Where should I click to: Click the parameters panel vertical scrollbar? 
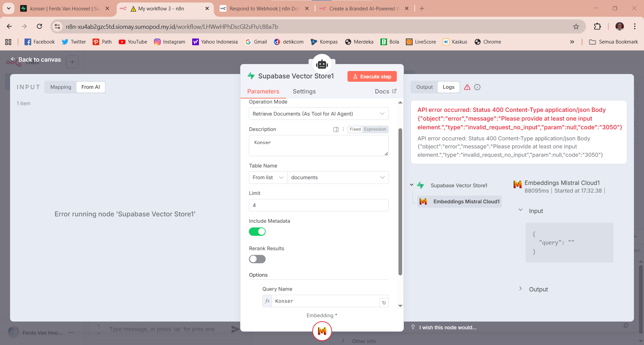point(400,202)
